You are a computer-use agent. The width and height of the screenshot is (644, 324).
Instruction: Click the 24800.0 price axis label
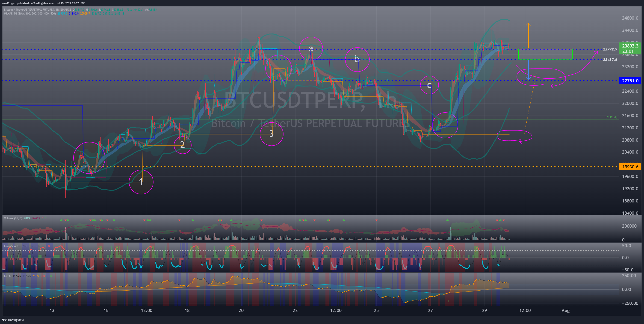(630, 18)
